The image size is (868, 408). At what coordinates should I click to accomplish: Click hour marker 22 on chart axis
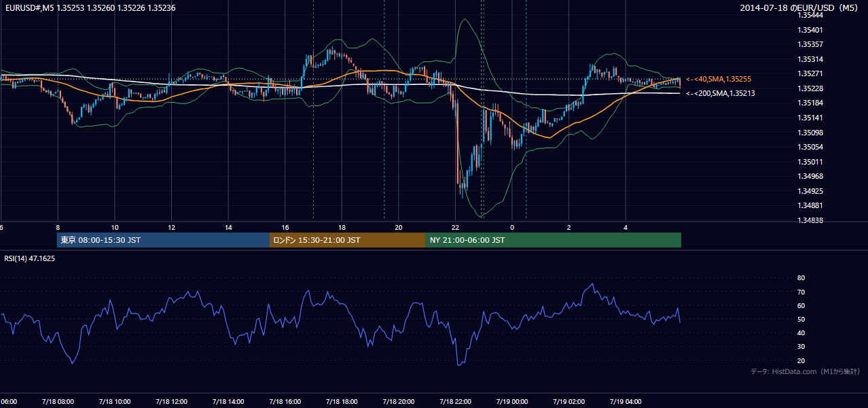pyautogui.click(x=456, y=227)
